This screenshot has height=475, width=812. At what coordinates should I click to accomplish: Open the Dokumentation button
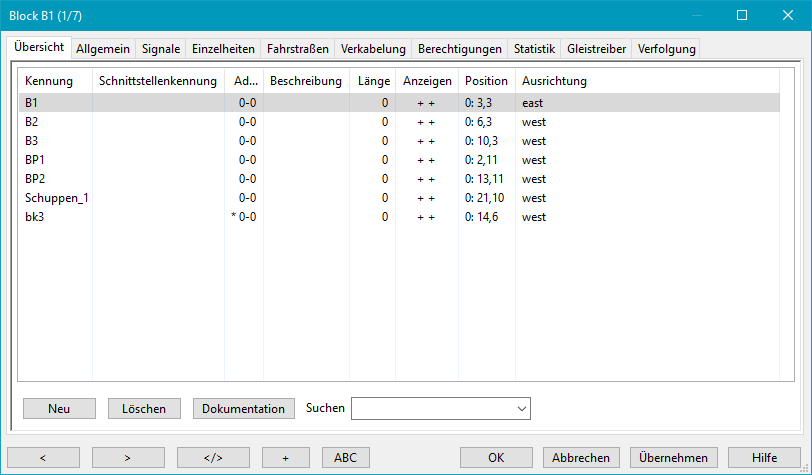(x=244, y=408)
